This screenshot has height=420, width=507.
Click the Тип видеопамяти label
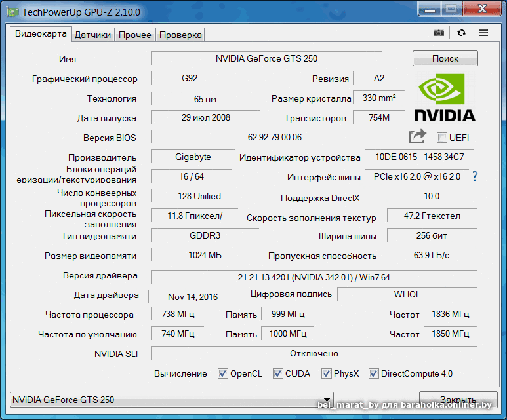(99, 236)
